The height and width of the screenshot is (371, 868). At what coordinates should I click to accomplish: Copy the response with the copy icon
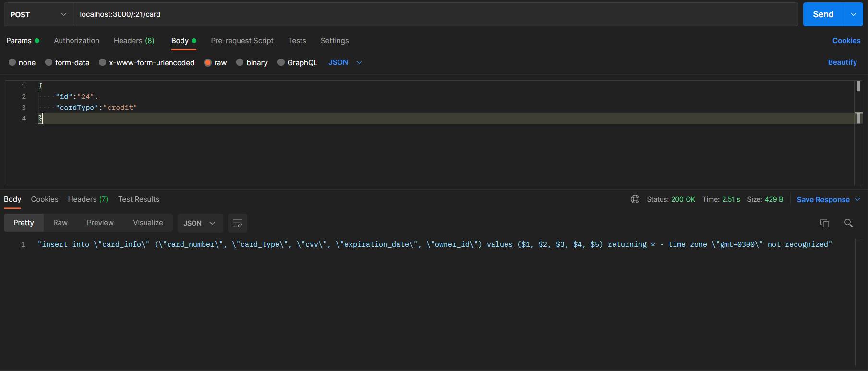(825, 223)
